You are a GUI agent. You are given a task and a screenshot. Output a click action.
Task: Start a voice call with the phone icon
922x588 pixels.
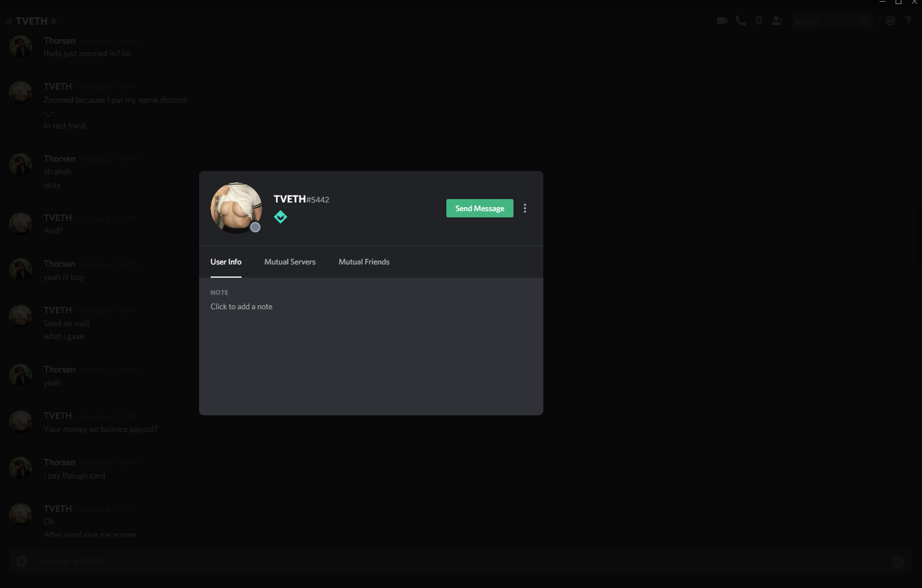741,21
